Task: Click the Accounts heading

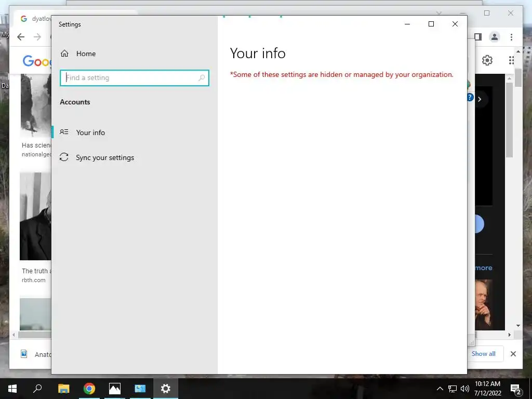Action: tap(75, 102)
